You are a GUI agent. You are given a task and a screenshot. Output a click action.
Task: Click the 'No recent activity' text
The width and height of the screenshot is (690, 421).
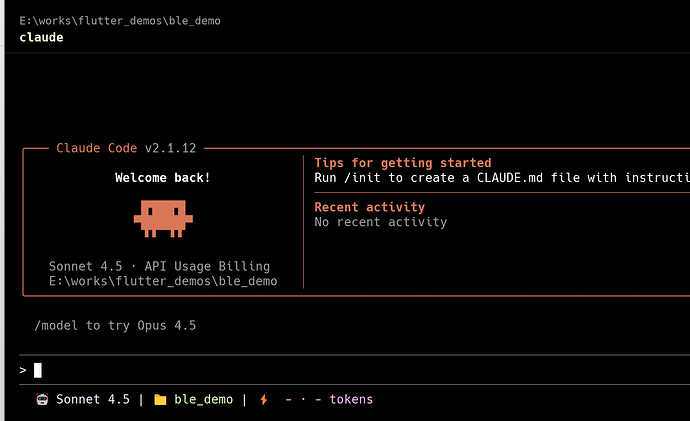381,222
